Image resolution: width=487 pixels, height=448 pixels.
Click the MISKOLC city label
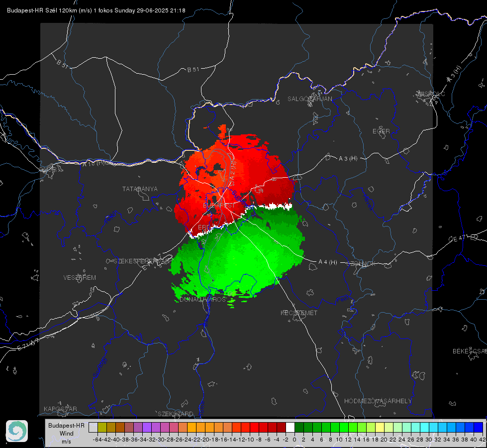coord(431,94)
